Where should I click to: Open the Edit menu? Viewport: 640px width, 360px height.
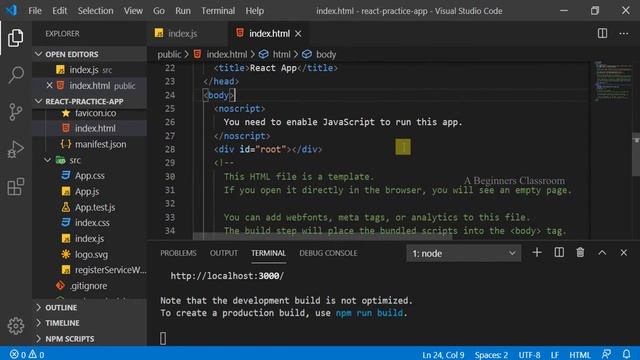(x=59, y=11)
